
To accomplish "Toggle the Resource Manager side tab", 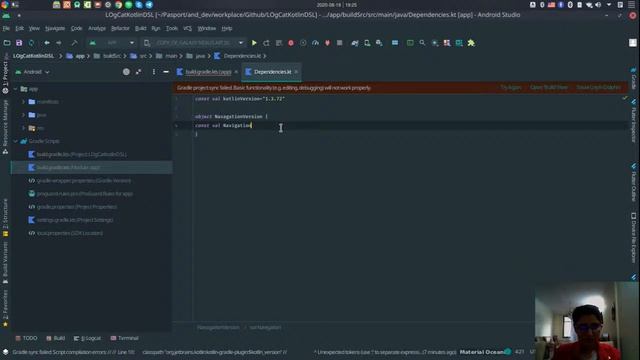I will point(5,127).
